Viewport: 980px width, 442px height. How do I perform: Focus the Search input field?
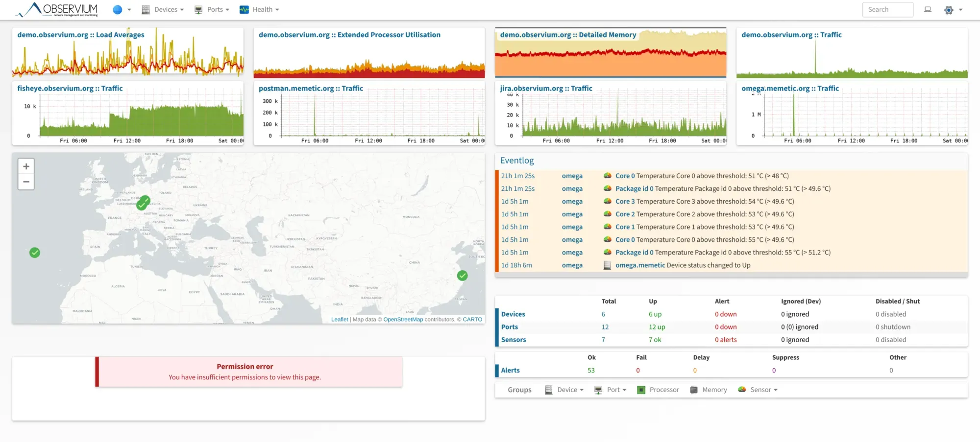pos(887,10)
